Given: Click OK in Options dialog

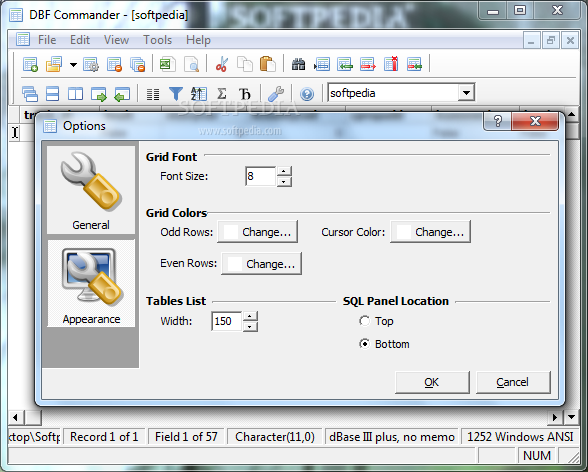Looking at the screenshot, I should 432,382.
